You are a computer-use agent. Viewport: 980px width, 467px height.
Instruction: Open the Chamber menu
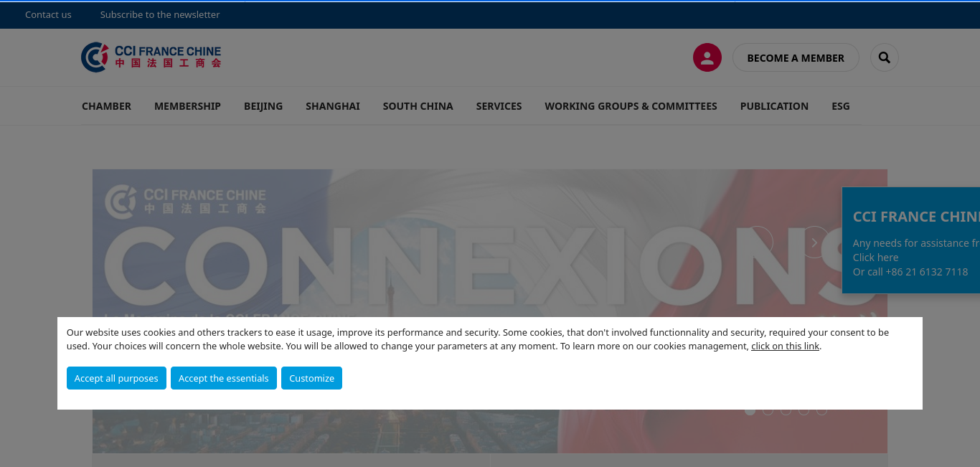point(106,106)
